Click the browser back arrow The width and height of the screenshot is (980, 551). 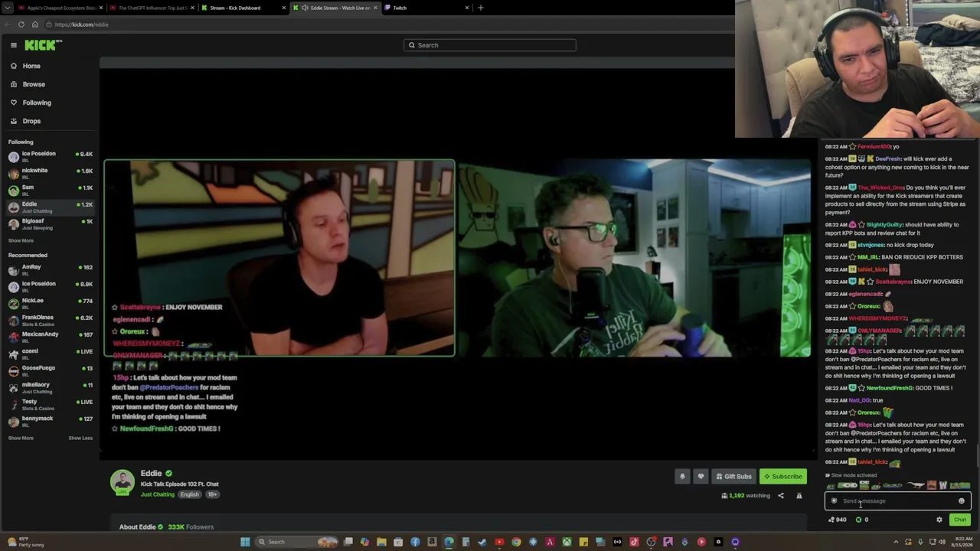(8, 24)
